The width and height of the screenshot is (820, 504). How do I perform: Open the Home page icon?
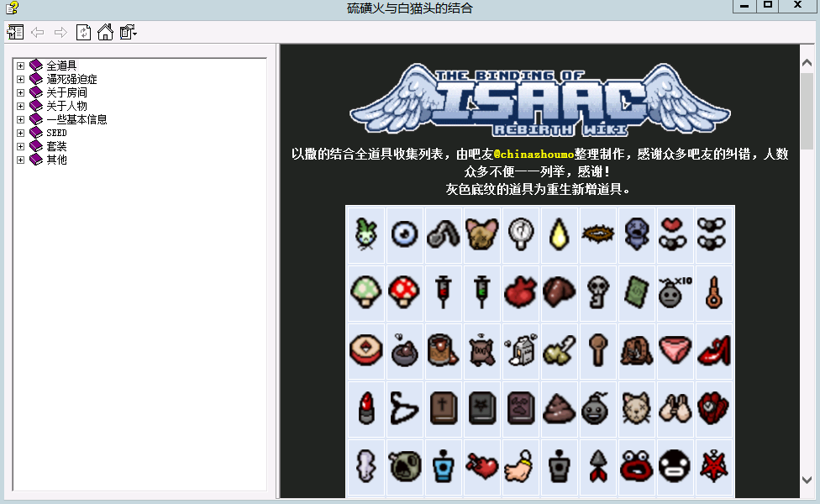pos(106,33)
